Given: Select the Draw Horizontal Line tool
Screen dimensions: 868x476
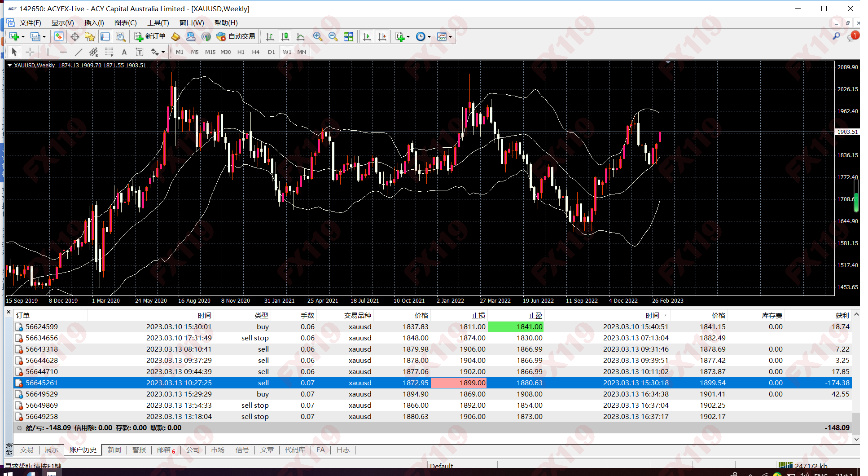Looking at the screenshot, I should [63, 52].
